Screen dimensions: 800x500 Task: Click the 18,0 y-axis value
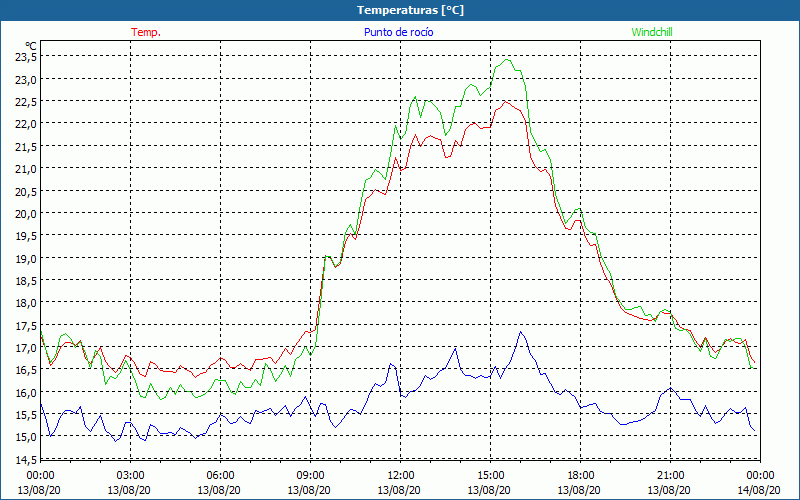[x=26, y=303]
